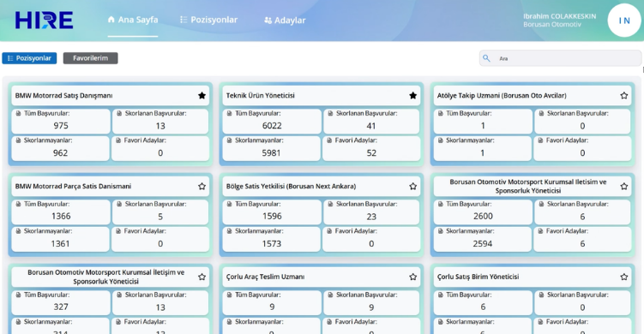Click Tüm Başvurular 2600 box
Viewport: 644px width, 334px height.
[483, 212]
